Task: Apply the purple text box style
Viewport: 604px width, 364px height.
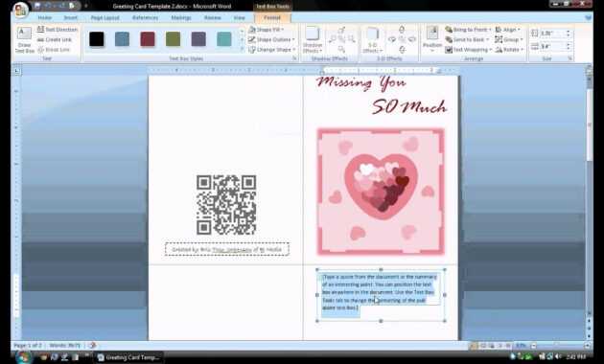Action: (198, 39)
